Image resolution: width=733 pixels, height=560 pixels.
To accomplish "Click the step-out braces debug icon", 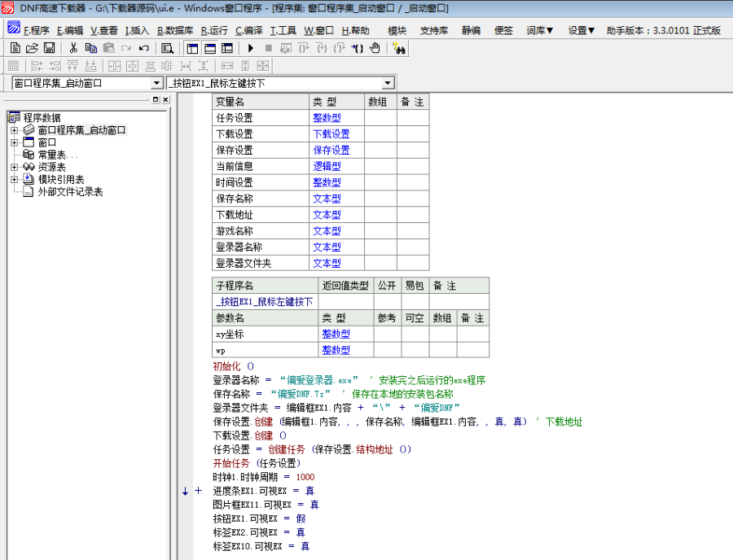I will coord(340,48).
